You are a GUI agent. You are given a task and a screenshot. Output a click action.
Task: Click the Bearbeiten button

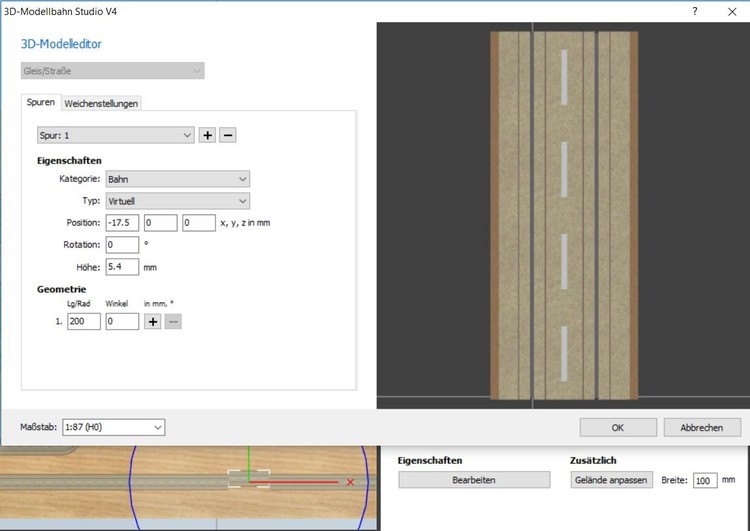[x=474, y=480]
